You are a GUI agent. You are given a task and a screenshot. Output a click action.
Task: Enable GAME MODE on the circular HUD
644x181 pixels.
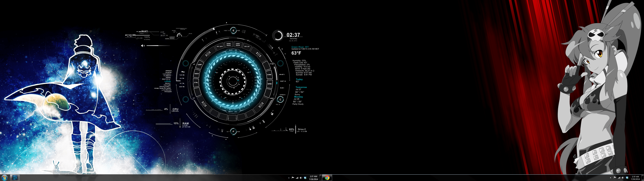click(x=228, y=45)
